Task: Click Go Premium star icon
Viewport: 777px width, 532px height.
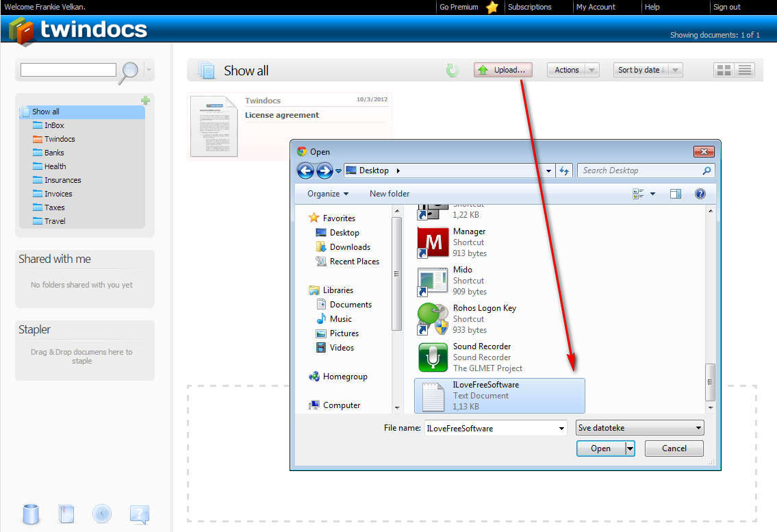Action: coord(492,7)
